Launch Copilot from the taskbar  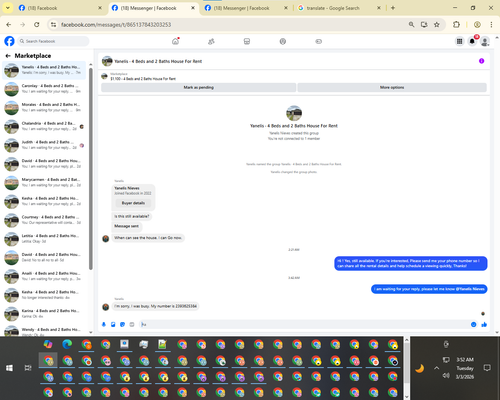[x=48, y=344]
